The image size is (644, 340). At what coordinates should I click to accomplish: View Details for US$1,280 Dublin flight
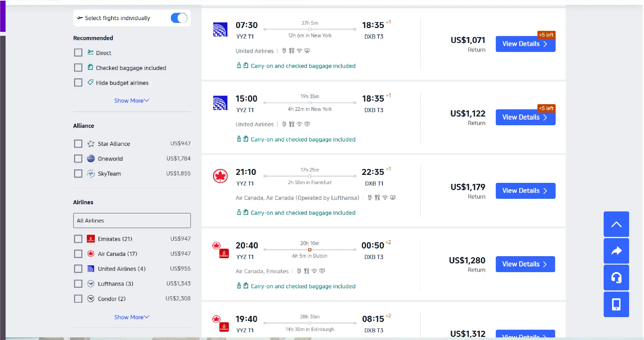click(525, 264)
